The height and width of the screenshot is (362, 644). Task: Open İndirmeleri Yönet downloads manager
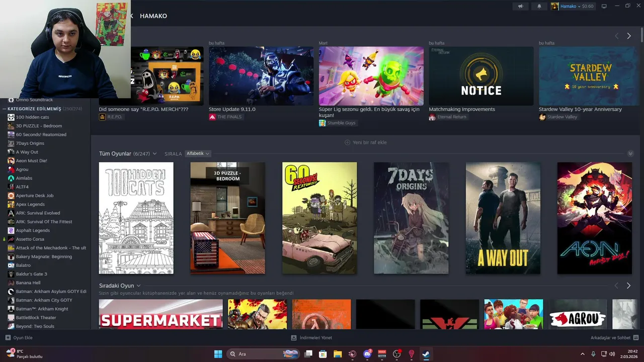click(311, 338)
